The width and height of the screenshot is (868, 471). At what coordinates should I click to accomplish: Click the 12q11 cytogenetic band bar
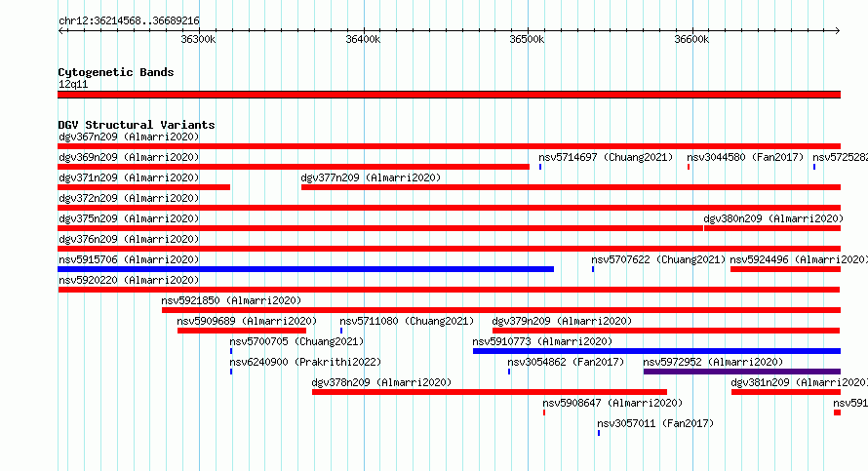click(x=449, y=96)
